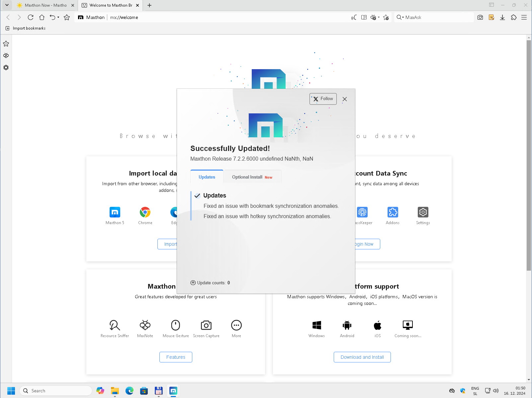This screenshot has width=532, height=398.
Task: Expand the undo closed tab dropdown arrow
Action: coord(58,17)
